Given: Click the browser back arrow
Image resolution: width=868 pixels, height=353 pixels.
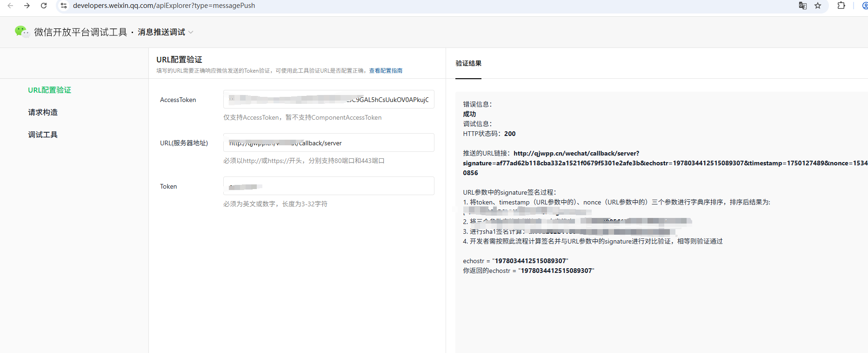Looking at the screenshot, I should pyautogui.click(x=10, y=6).
